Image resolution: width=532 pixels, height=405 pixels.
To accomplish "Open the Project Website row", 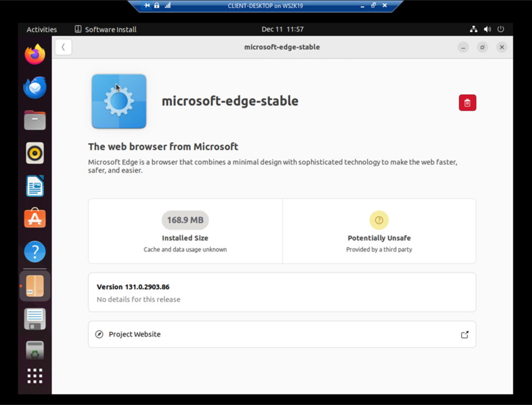I will [282, 335].
